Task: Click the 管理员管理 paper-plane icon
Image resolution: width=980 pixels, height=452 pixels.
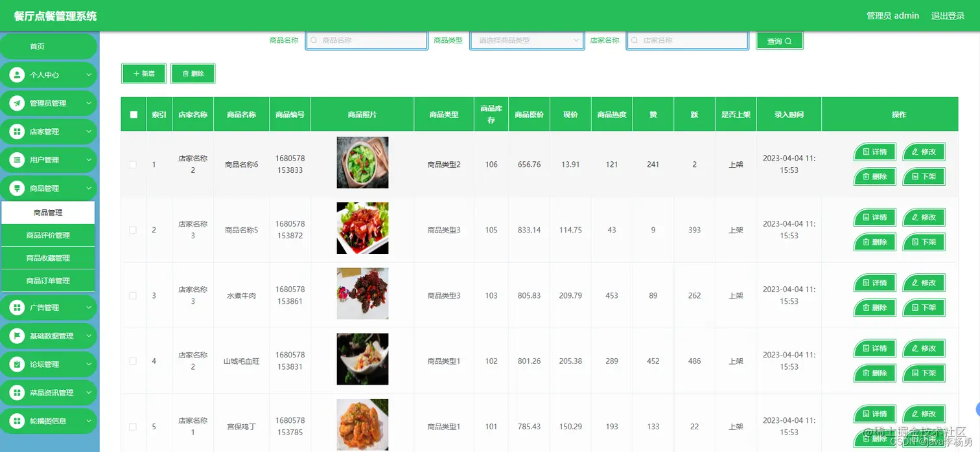Action: pos(17,104)
